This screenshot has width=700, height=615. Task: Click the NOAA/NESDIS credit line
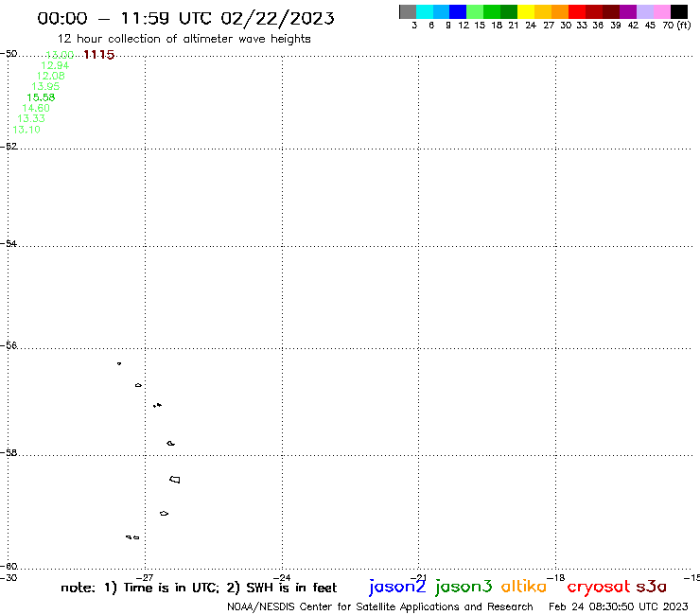pyautogui.click(x=380, y=607)
